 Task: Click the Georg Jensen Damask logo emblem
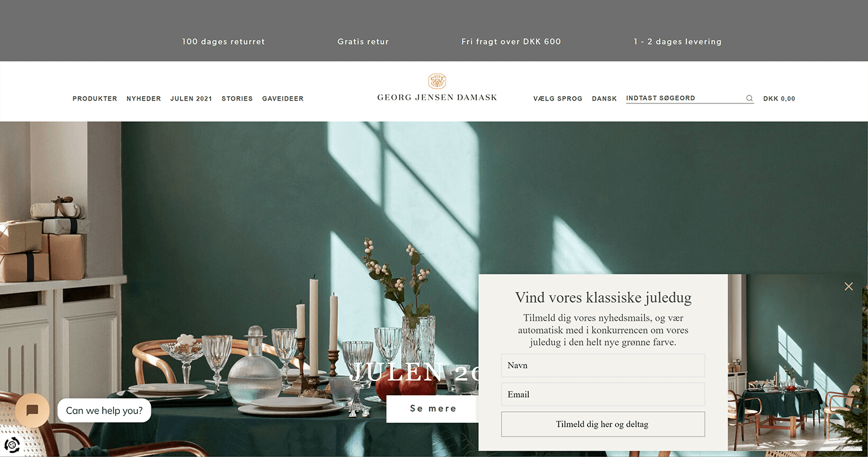(x=437, y=81)
